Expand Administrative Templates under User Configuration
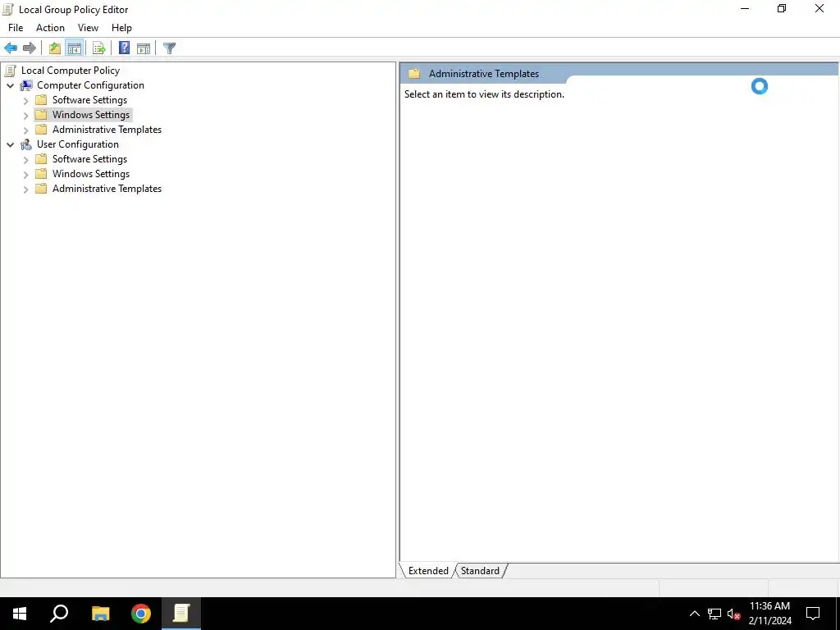Screen dimensions: 840x630 (25, 189)
